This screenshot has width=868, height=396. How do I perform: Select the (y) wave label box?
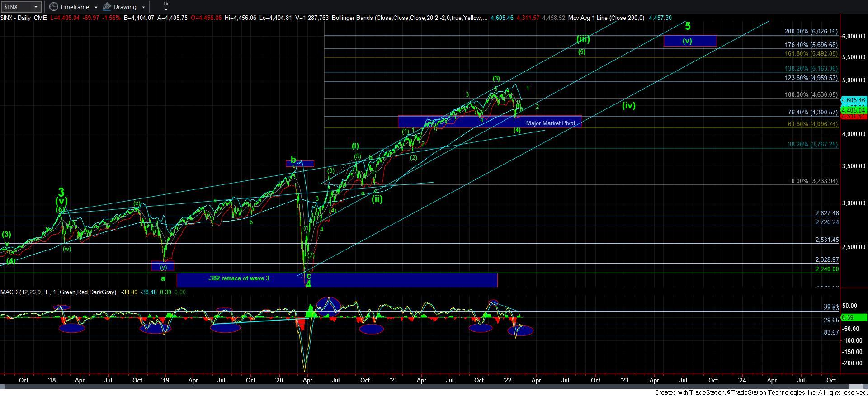(162, 266)
